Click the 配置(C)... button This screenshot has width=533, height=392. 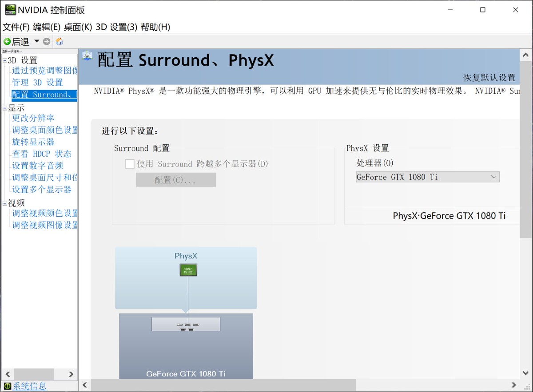[x=176, y=180]
